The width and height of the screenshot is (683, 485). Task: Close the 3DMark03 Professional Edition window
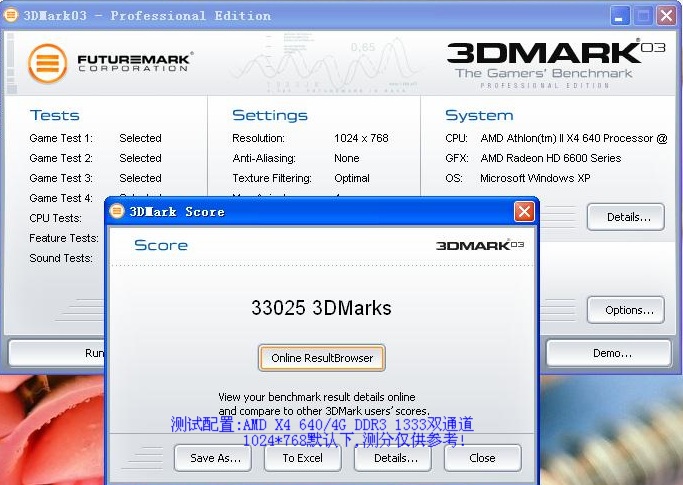666,16
